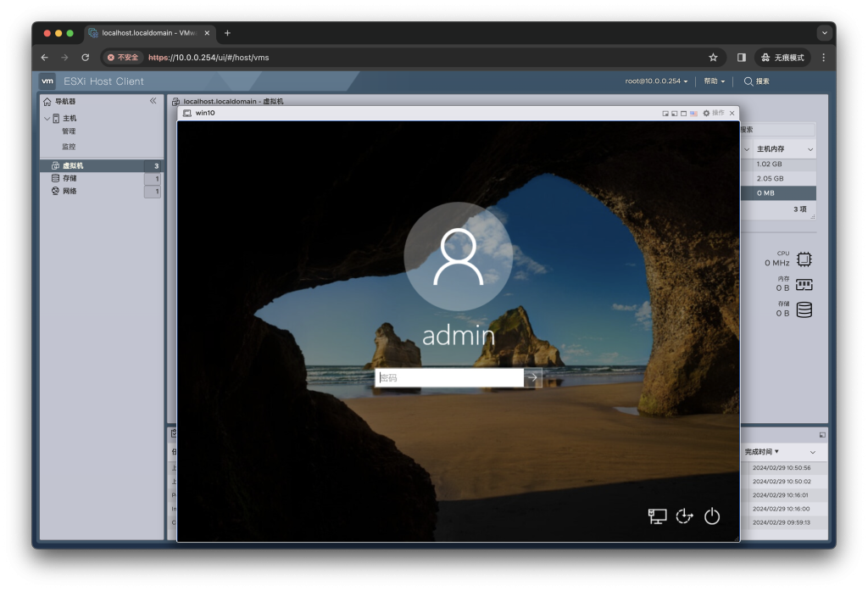This screenshot has height=591, width=868.
Task: Select the 虚拟机 navigator icon
Action: (x=56, y=166)
